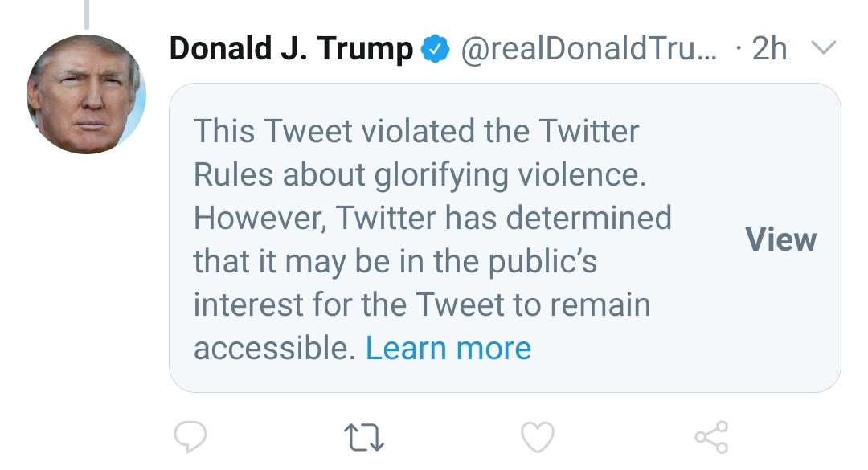Click the thread connector line above the avatar

click(x=86, y=14)
